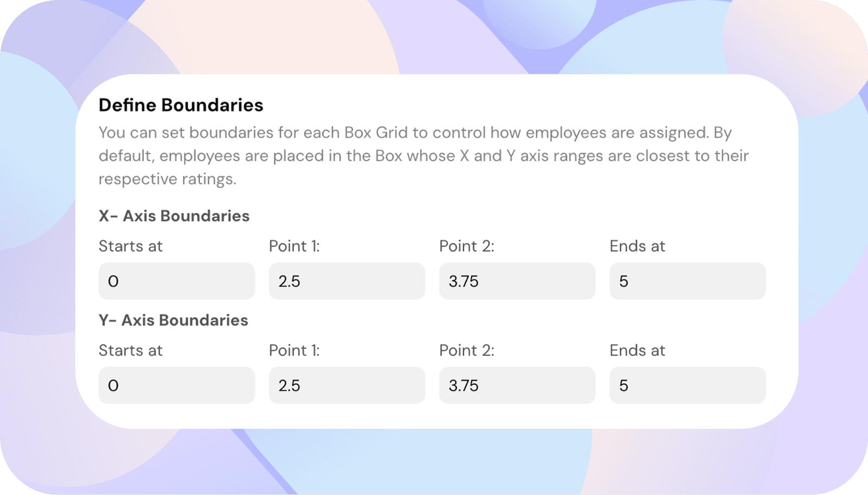Screen dimensions: 868x495
Task: Click the X-Axis Starts at input field
Action: [x=176, y=281]
